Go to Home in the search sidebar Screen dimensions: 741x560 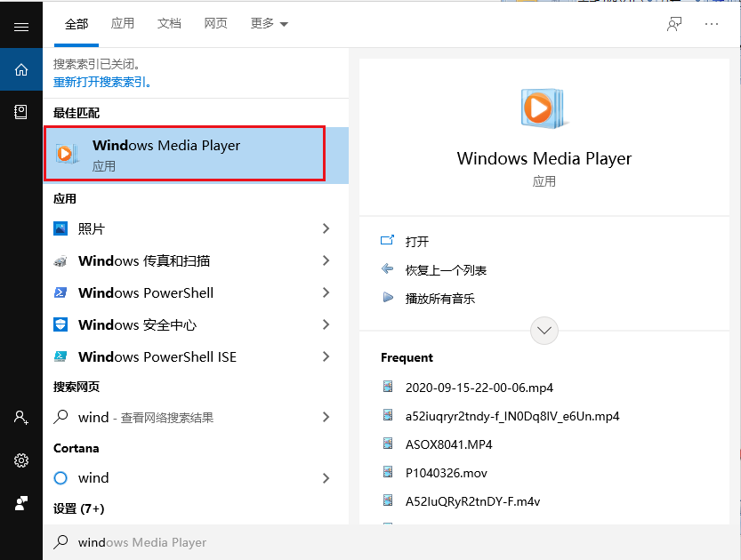[x=21, y=70]
